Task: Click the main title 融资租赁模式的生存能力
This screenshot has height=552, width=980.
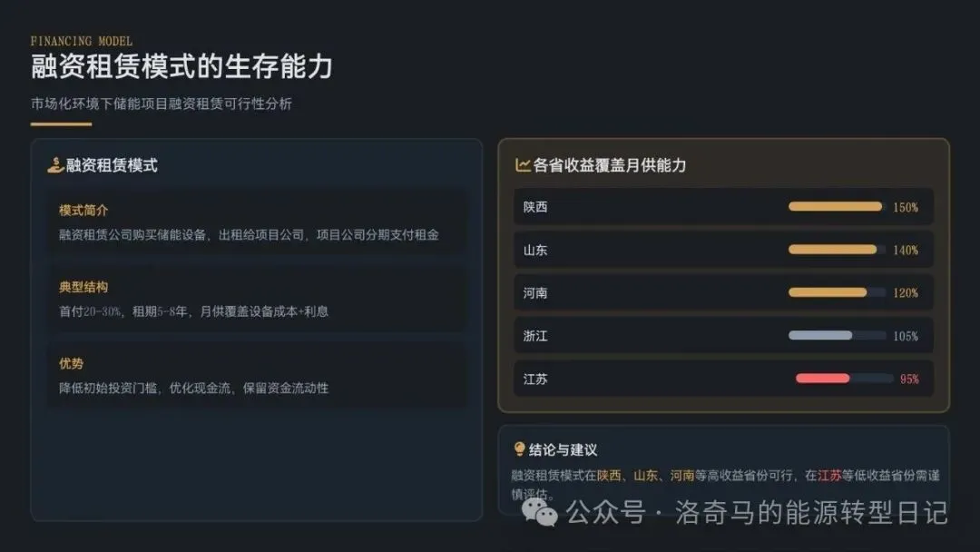Action: [x=181, y=67]
